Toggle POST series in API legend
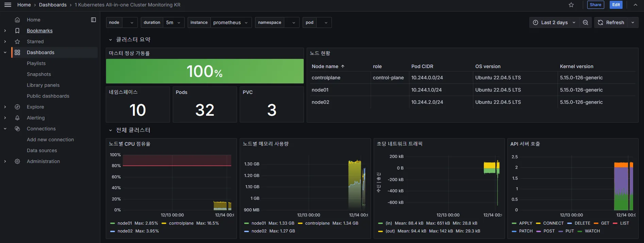This screenshot has height=243, width=644. (549, 231)
